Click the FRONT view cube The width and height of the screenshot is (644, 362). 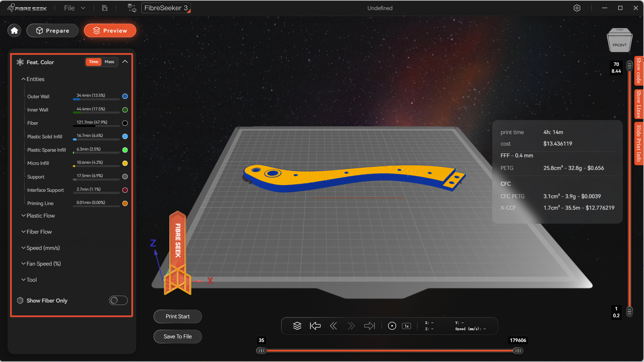point(620,40)
